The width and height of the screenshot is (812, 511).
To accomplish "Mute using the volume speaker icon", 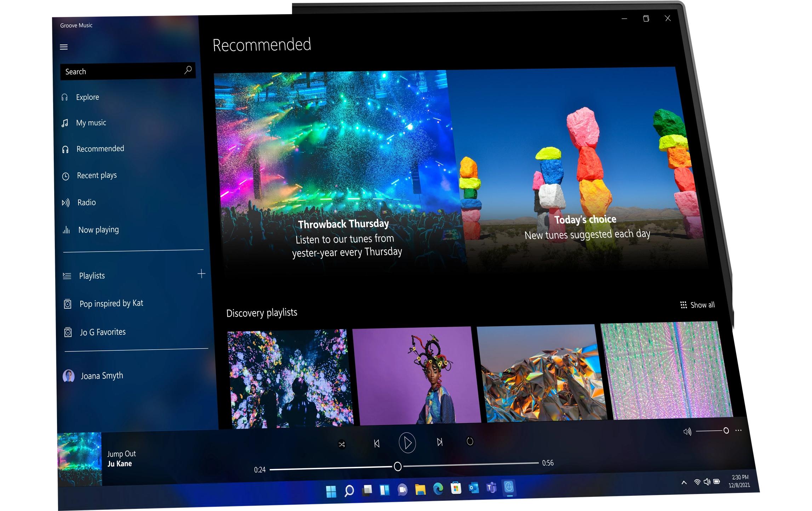I will click(687, 432).
